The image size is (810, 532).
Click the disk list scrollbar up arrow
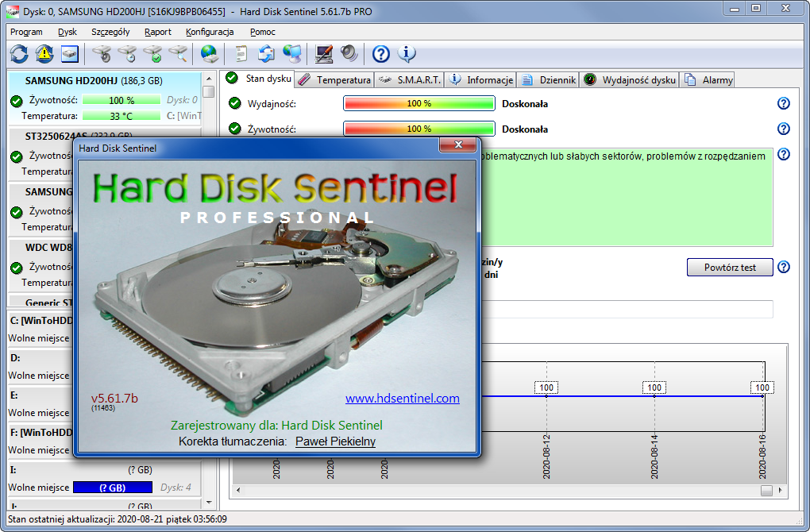209,79
